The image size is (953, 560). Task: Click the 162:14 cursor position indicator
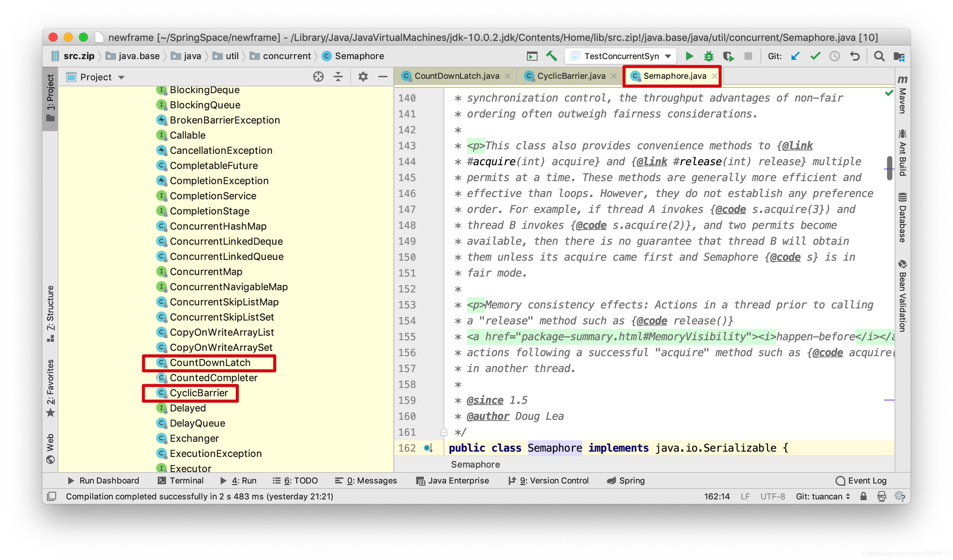(x=716, y=496)
